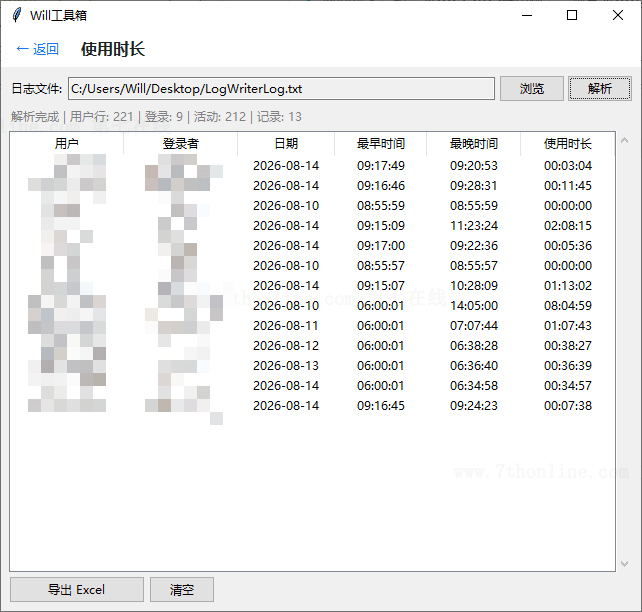Click the scrollbar down arrow

[x=624, y=564]
